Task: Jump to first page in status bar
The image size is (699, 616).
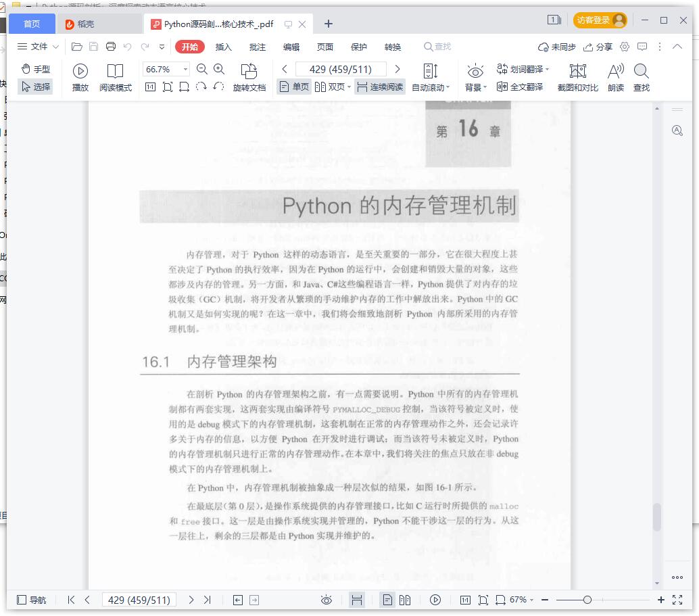Action: click(x=71, y=600)
